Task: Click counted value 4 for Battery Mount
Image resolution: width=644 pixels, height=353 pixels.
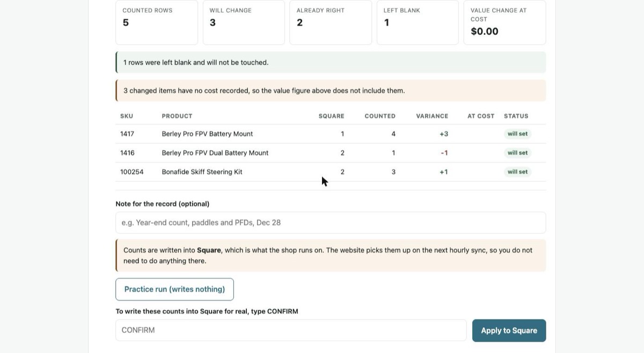Action: [393, 134]
